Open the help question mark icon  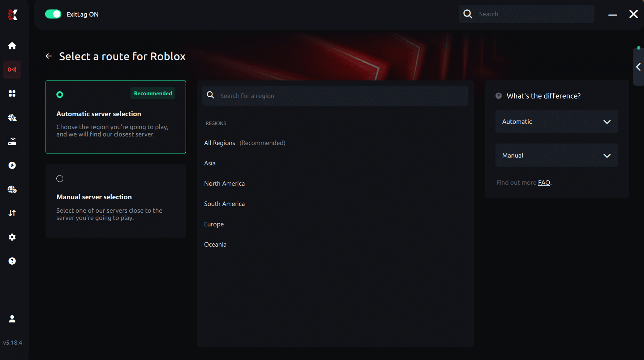click(12, 261)
